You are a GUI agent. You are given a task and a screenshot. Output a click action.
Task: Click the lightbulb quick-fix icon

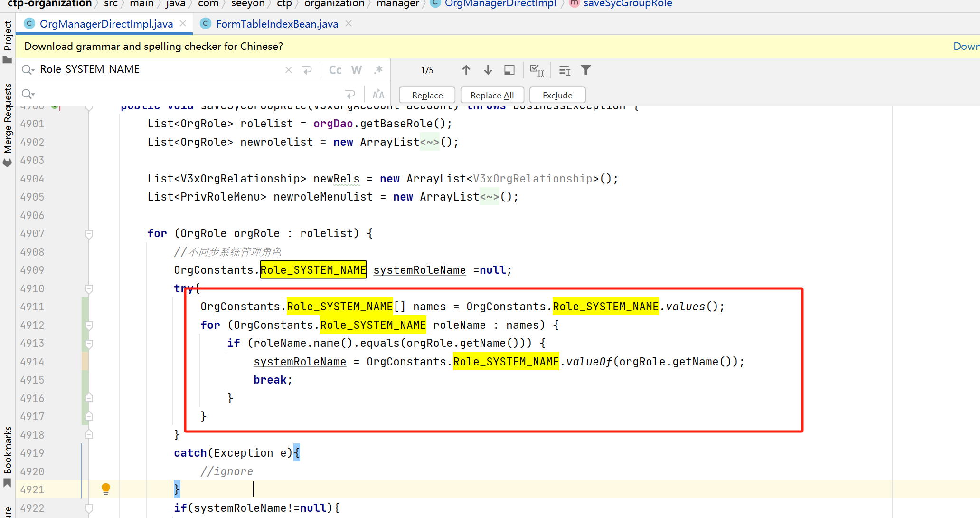pos(106,489)
